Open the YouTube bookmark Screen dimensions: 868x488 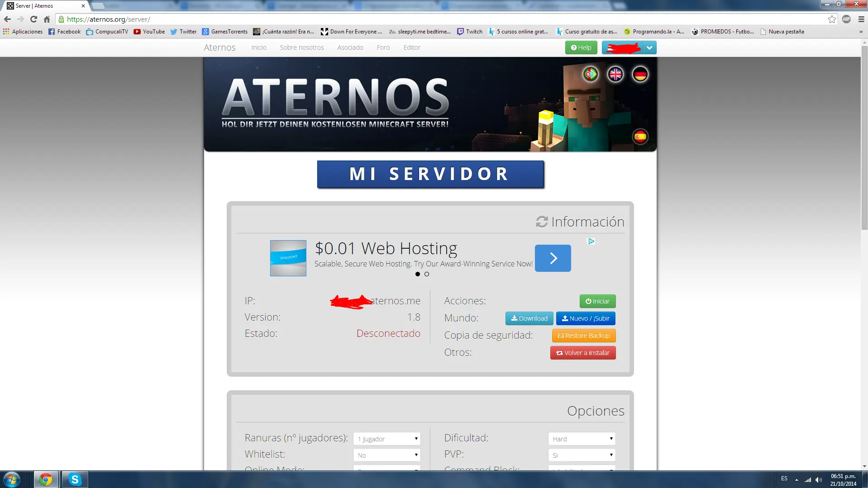pos(149,32)
